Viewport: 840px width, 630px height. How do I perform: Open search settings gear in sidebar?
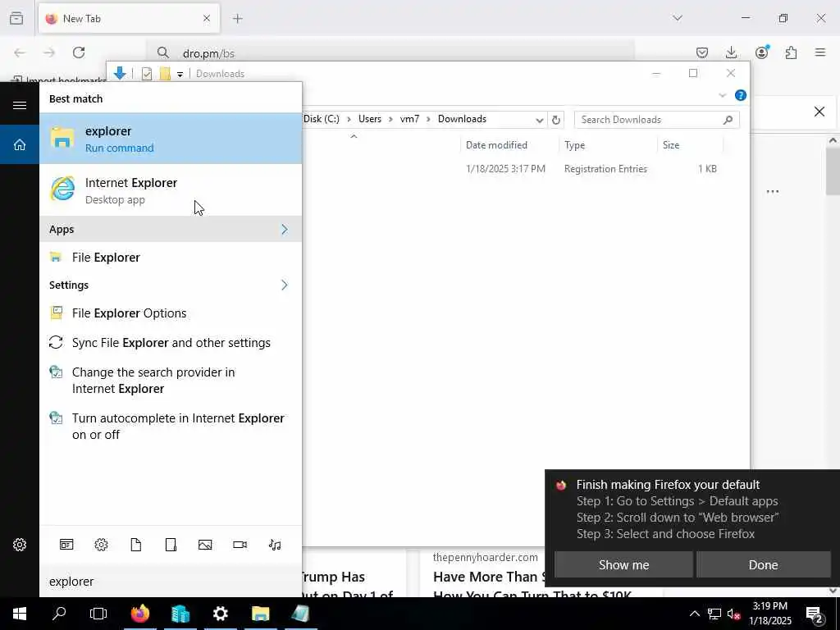point(20,545)
